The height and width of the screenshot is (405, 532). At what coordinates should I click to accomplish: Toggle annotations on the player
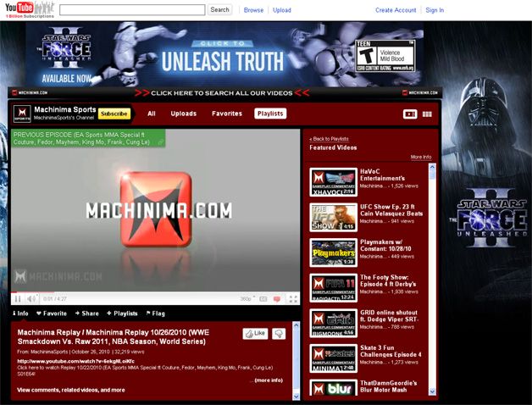(x=277, y=299)
